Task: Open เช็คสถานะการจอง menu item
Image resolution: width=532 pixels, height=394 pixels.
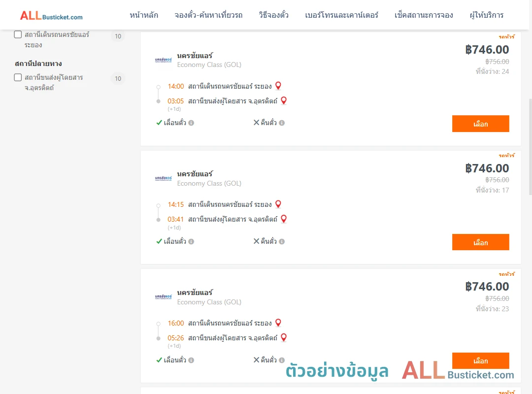Action: pos(424,15)
